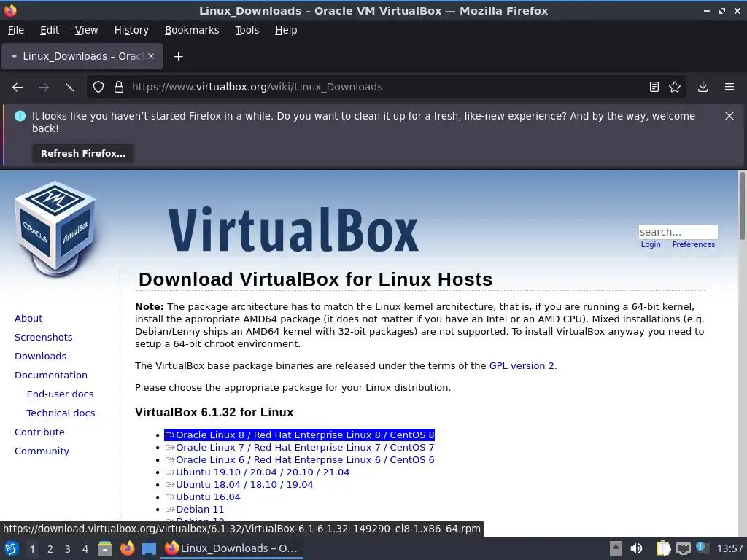The width and height of the screenshot is (747, 560).
Task: Open the History menu
Action: point(131,30)
